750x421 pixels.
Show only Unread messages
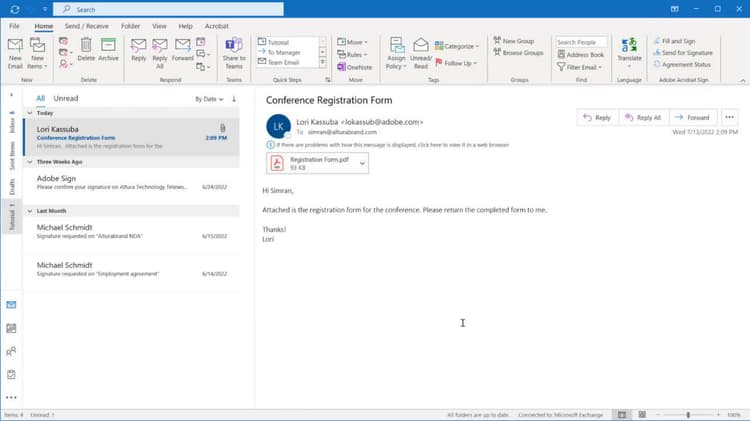[x=66, y=98]
